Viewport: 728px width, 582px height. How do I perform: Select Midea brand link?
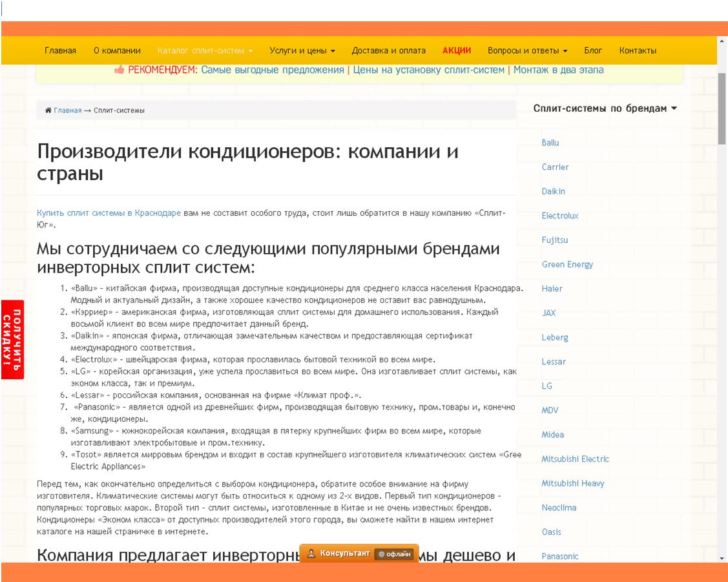pyautogui.click(x=552, y=435)
